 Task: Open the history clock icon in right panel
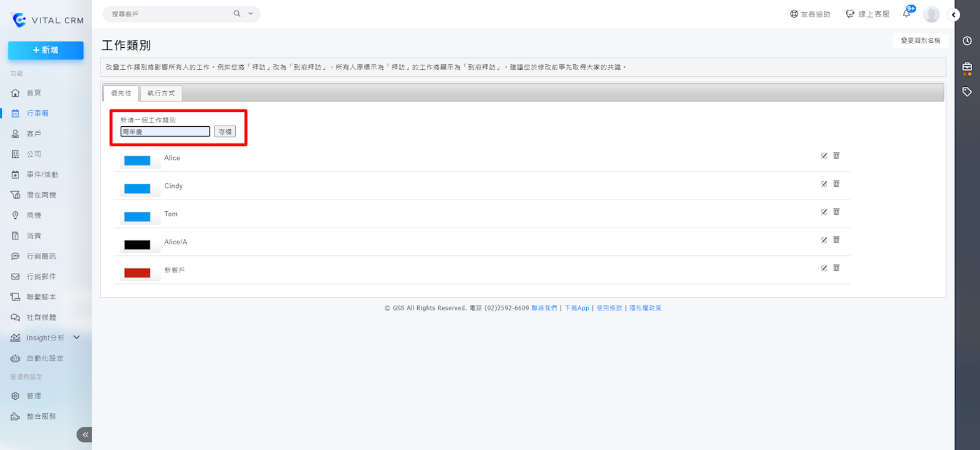(x=967, y=41)
